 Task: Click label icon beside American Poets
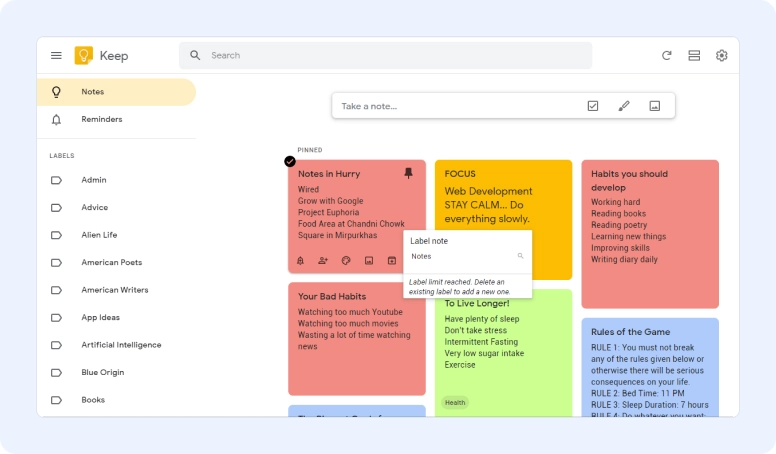56,262
